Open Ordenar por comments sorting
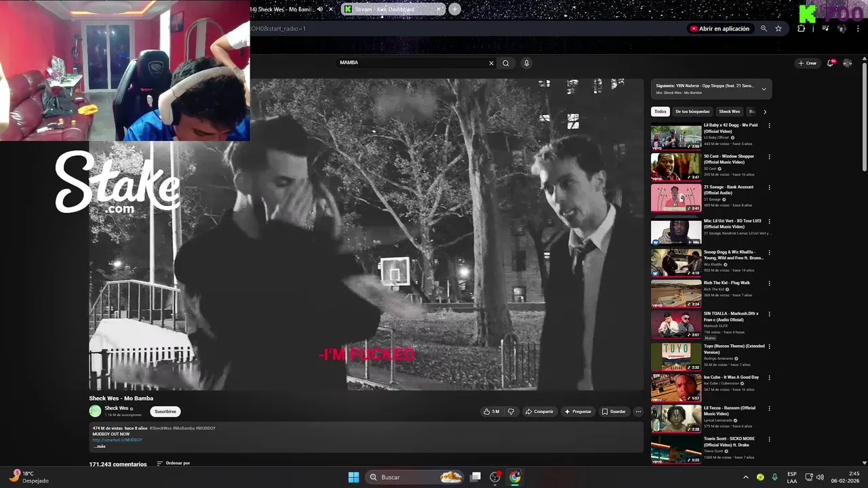This screenshot has width=868, height=488. pyautogui.click(x=173, y=464)
